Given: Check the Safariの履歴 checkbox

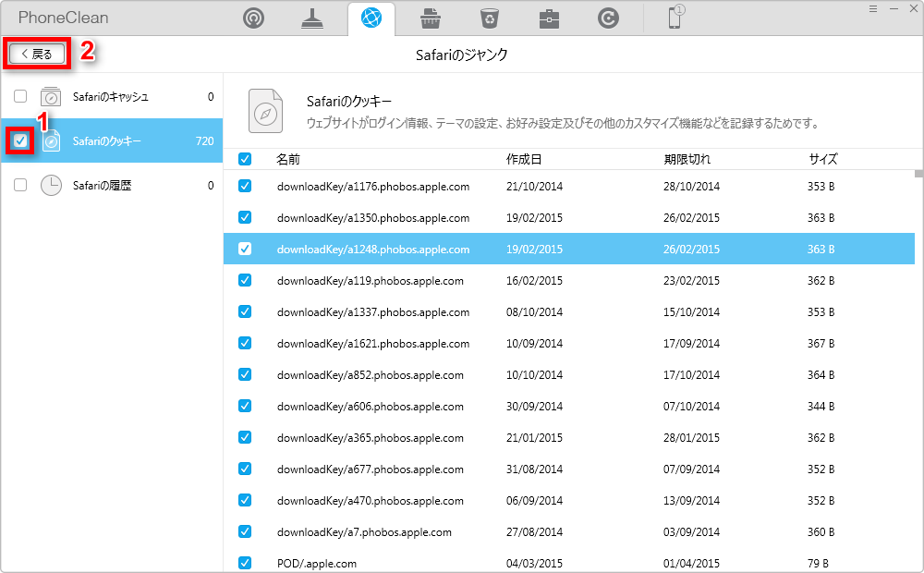Looking at the screenshot, I should (20, 185).
